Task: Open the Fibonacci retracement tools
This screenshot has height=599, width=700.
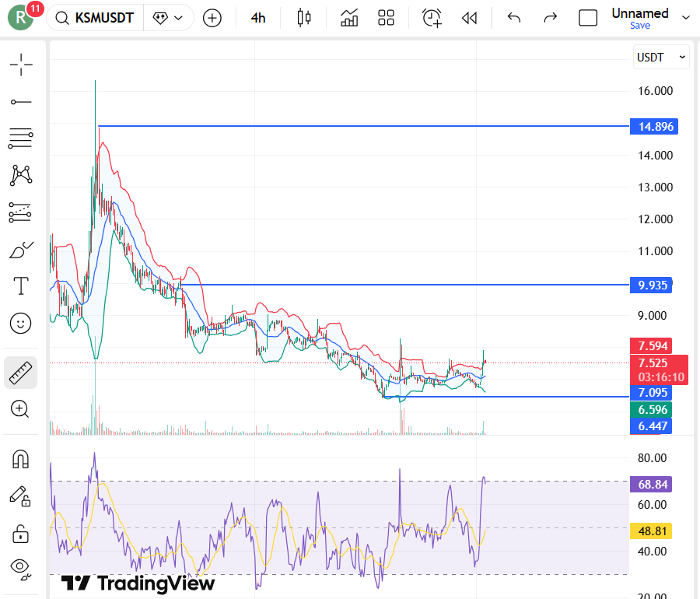Action: pos(21,138)
